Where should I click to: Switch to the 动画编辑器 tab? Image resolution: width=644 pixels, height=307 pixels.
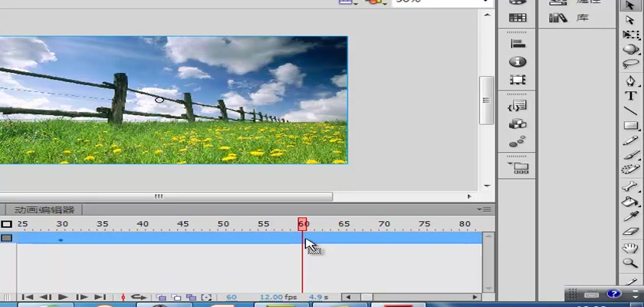44,210
